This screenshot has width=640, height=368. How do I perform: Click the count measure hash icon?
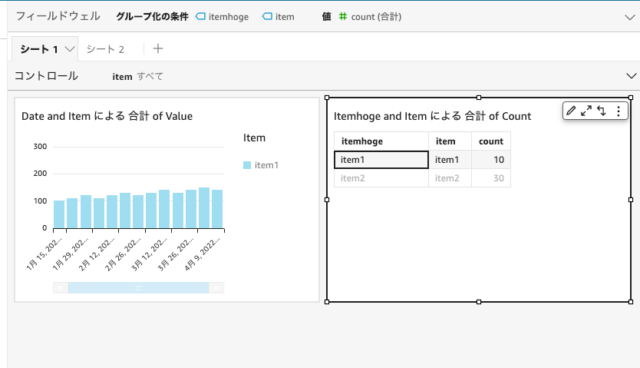[x=343, y=17]
